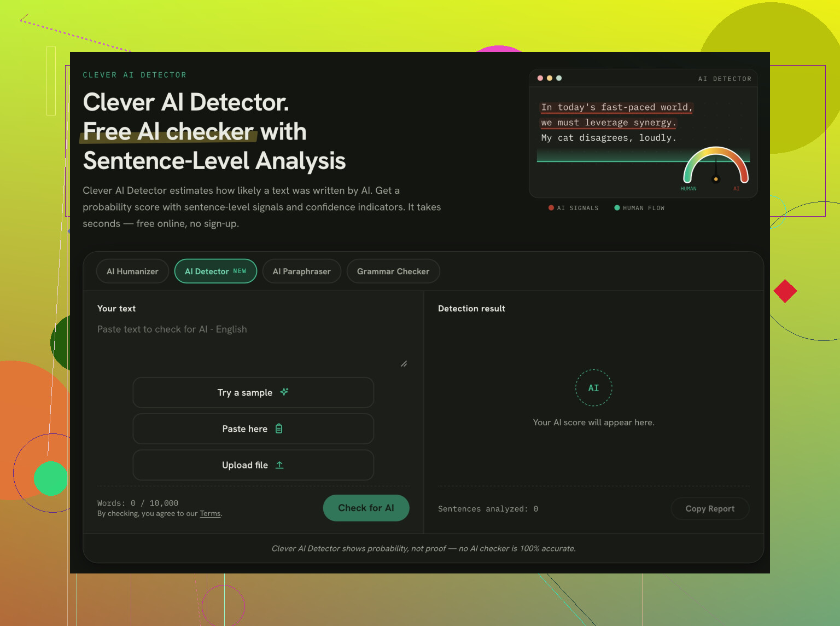Click the 'In today's fast-paced world,' highlighted line
The width and height of the screenshot is (840, 626).
coord(617,107)
